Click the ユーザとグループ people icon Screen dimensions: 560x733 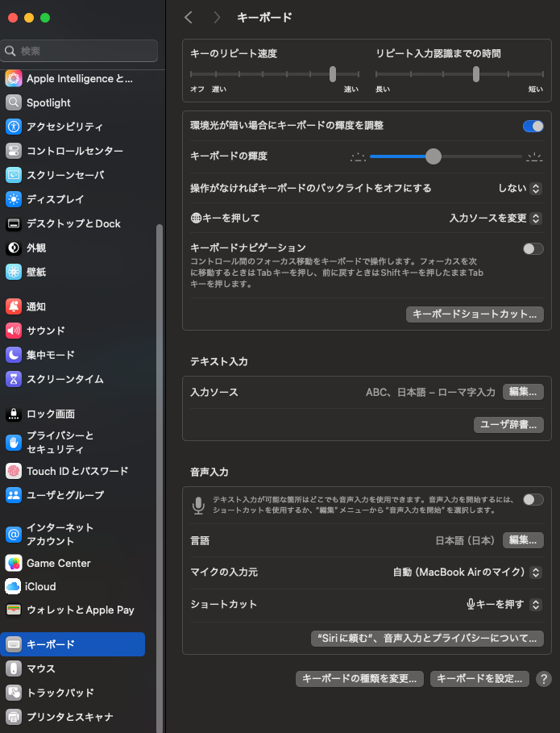pos(14,495)
